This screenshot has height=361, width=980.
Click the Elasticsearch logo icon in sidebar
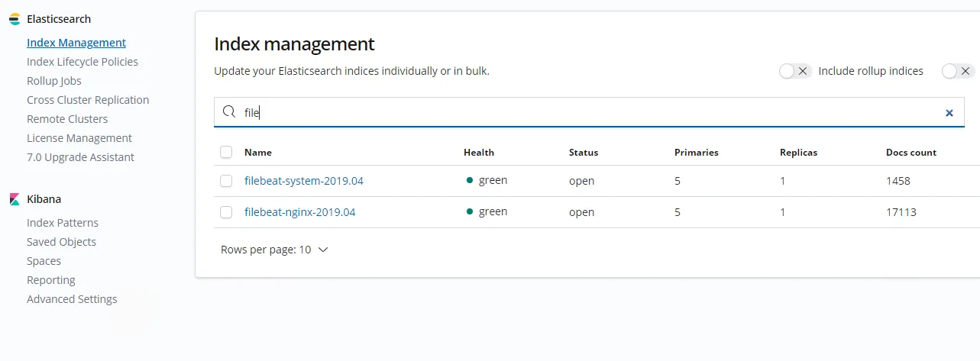tap(14, 19)
